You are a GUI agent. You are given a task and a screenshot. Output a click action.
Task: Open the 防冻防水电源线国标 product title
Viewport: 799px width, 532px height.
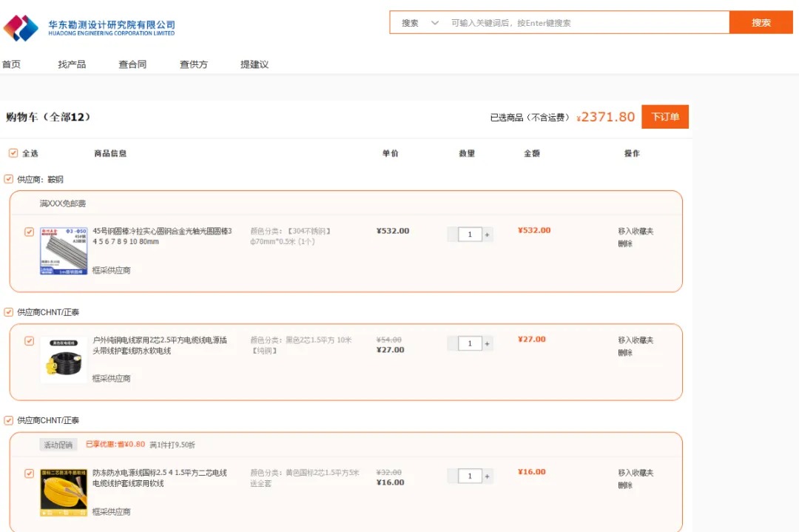160,477
